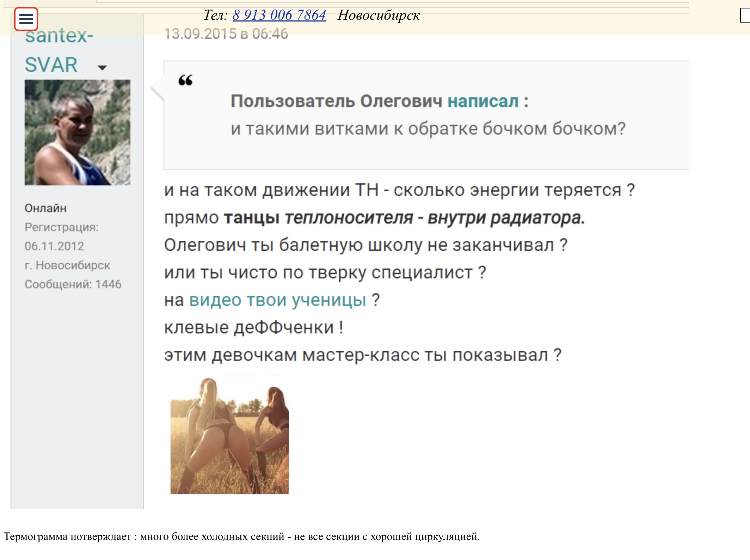Select bold text 'танцы теплоносителя'

319,218
